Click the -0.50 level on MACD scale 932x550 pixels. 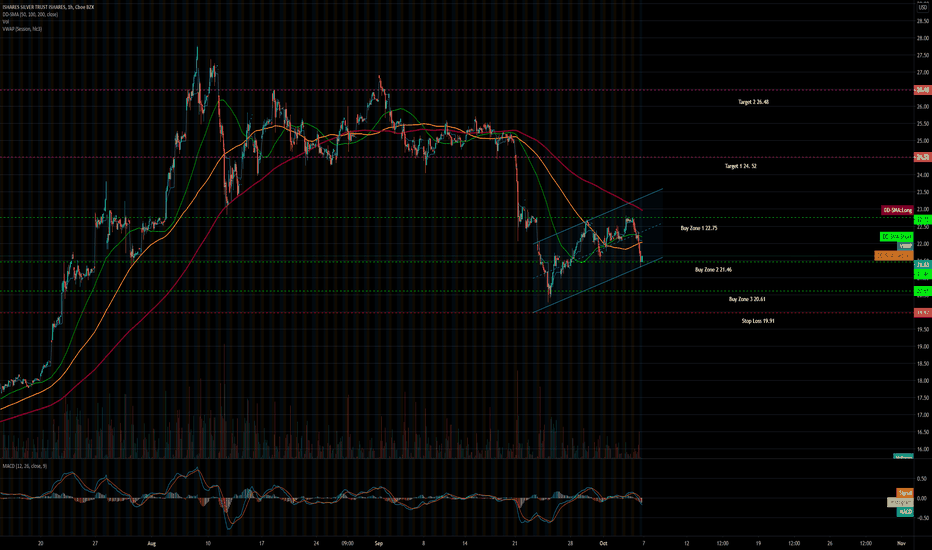[921, 518]
